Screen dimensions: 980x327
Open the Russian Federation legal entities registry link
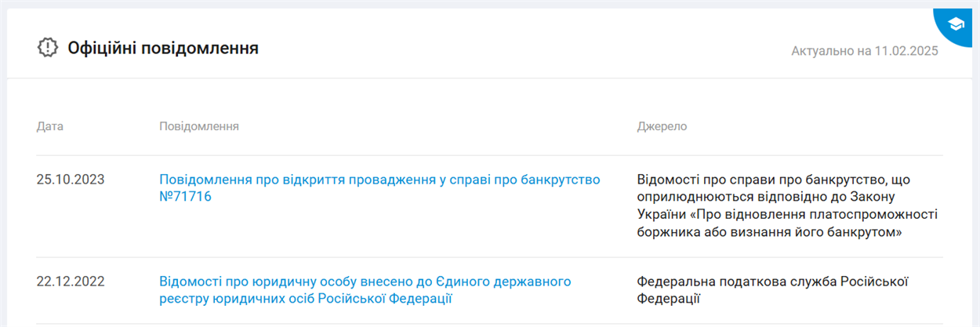(x=365, y=282)
